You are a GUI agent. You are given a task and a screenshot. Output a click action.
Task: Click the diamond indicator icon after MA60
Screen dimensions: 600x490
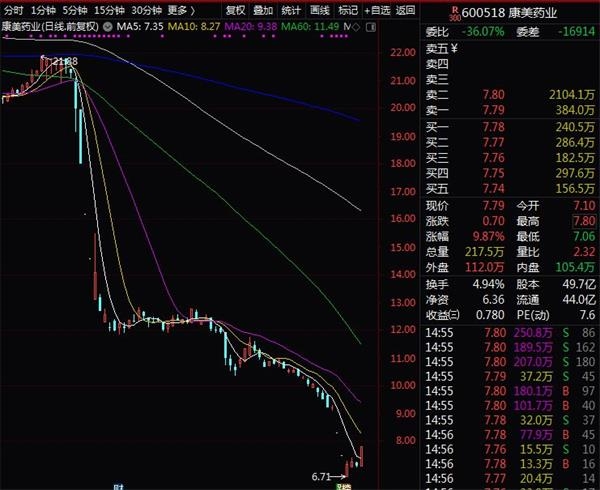click(356, 27)
